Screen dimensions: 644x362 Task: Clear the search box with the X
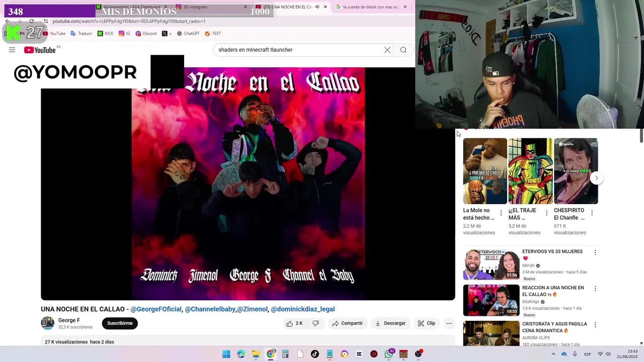tap(387, 50)
